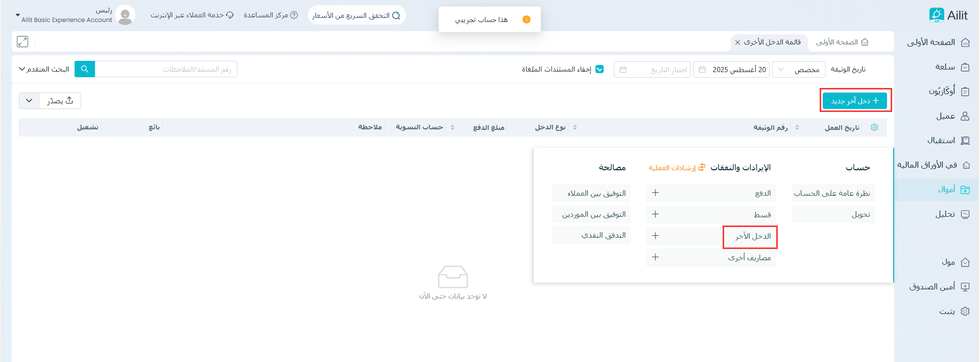Expand the export options dropdown arrow
This screenshot has width=980, height=362.
click(29, 101)
